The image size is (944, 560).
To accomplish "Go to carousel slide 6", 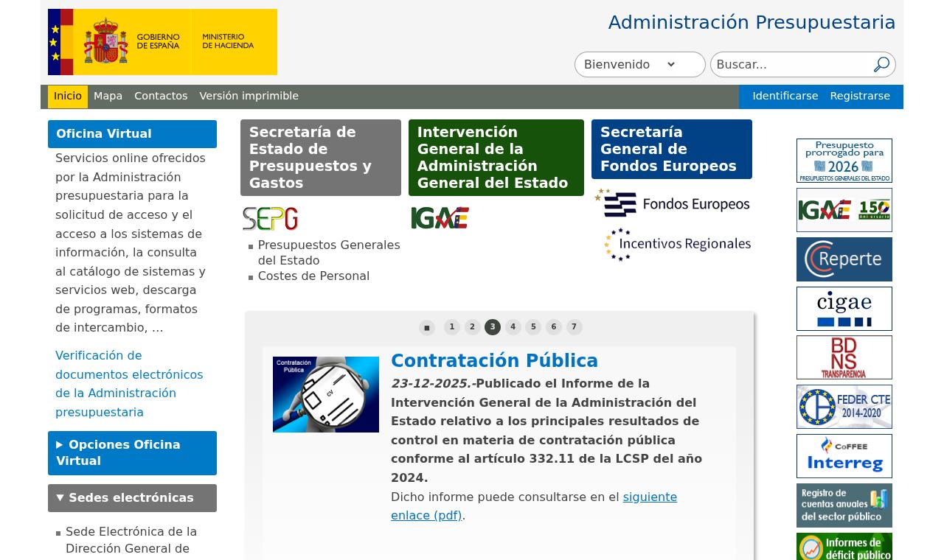I will coord(554,327).
